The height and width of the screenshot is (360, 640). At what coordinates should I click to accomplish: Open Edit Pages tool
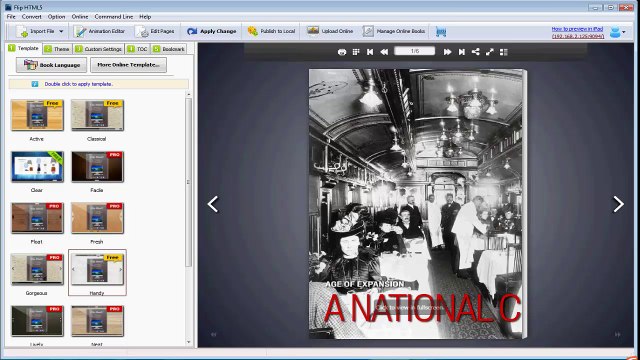tap(156, 31)
